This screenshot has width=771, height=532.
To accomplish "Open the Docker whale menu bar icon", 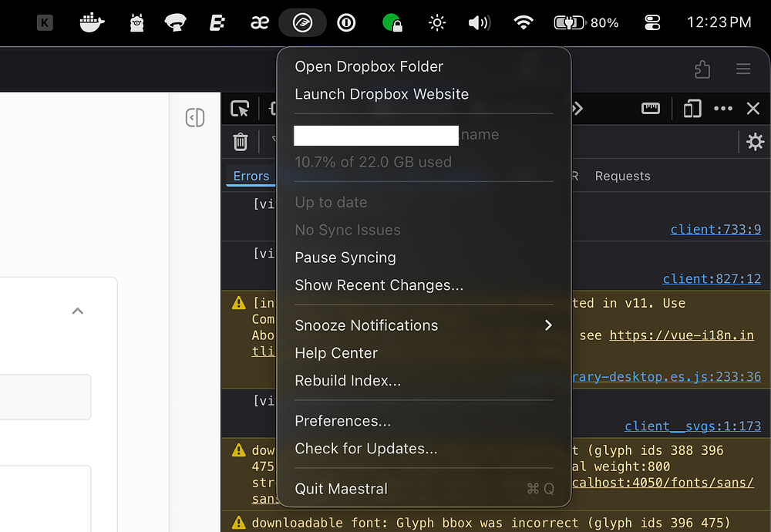I will click(92, 22).
